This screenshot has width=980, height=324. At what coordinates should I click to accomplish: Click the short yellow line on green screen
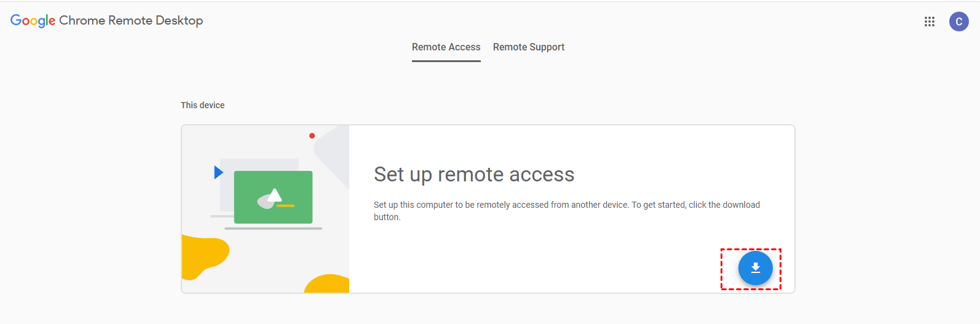[x=286, y=205]
